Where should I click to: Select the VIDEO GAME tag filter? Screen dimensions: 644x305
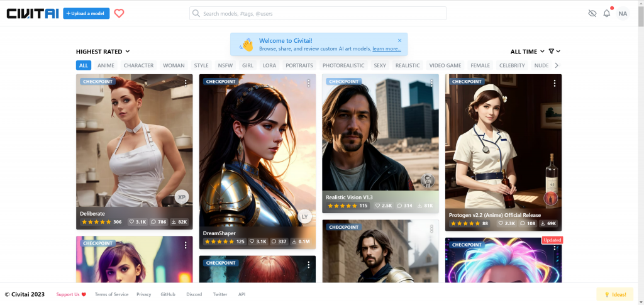coord(445,65)
